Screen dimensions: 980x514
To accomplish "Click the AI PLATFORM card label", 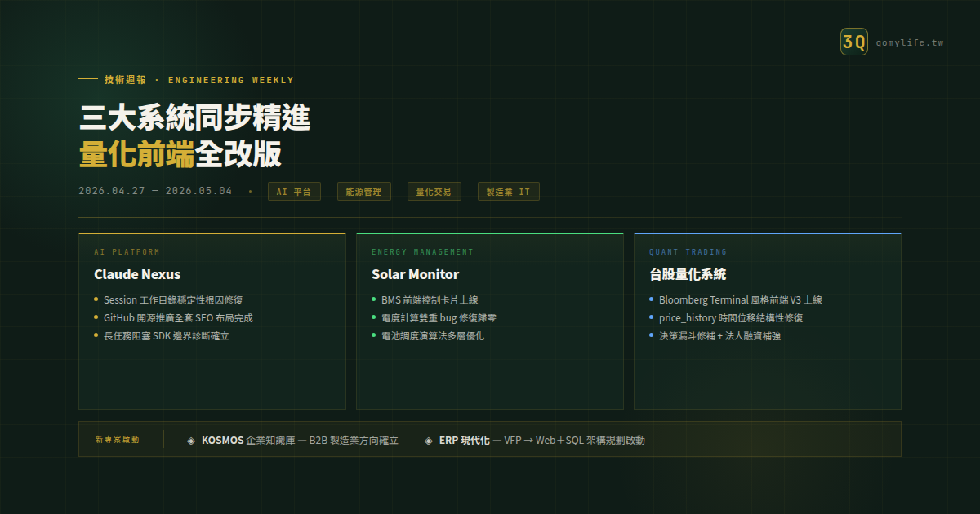I will pos(127,252).
